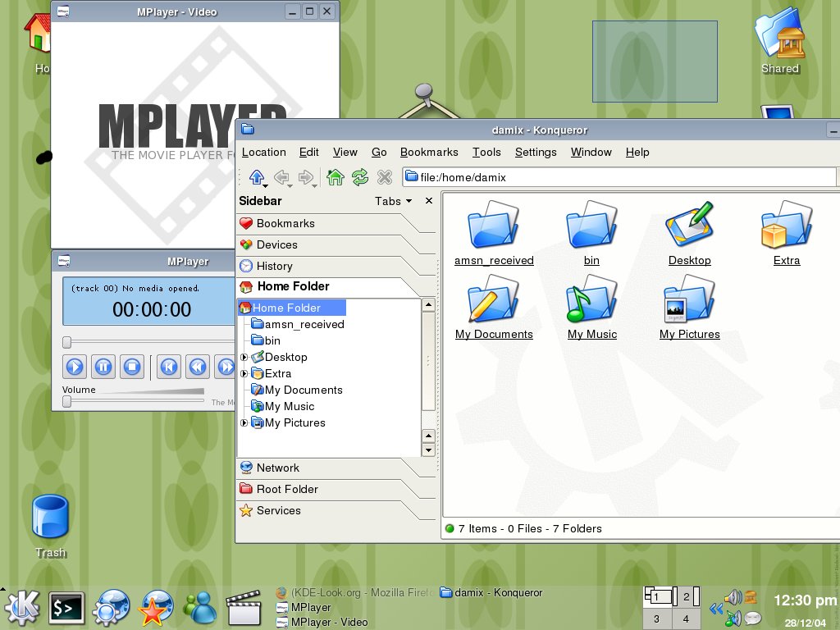Open the two-people messenger panel icon
840x630 pixels.
coord(199,608)
